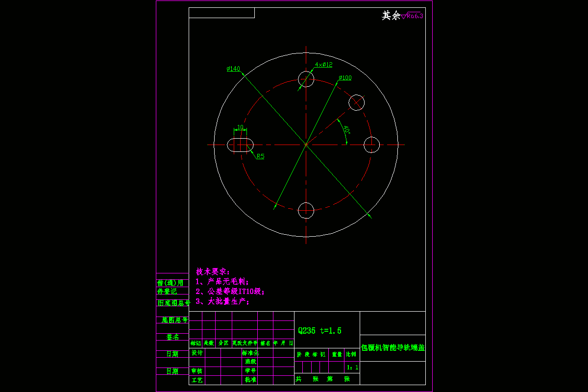Click the 底图总号 margin label

[174, 320]
